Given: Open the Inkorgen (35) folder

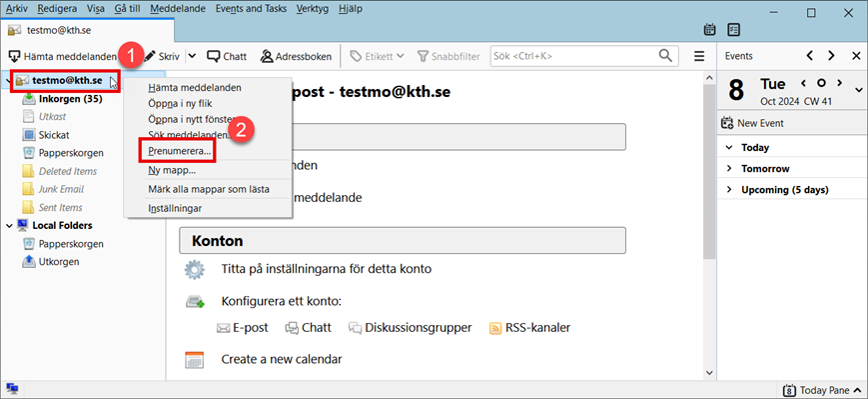Looking at the screenshot, I should 71,99.
